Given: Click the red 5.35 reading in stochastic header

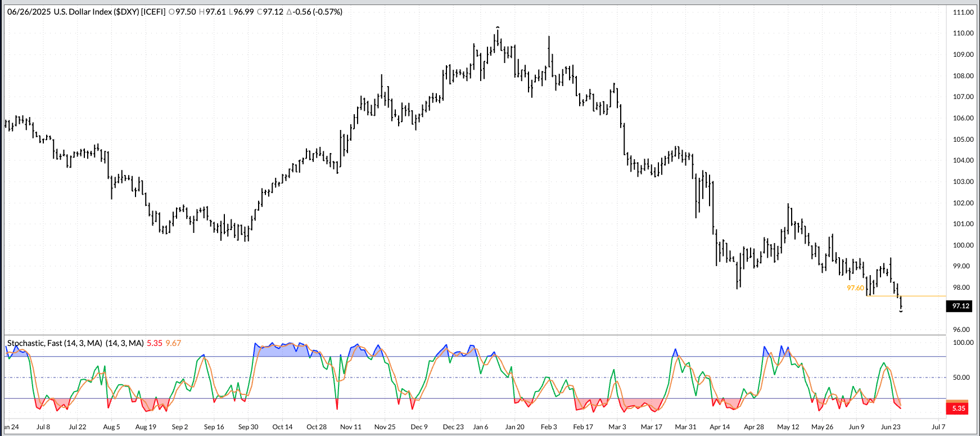Looking at the screenshot, I should 154,343.
